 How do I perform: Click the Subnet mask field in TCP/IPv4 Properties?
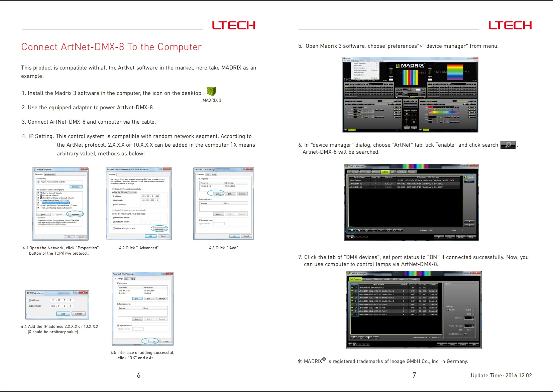coord(150,200)
